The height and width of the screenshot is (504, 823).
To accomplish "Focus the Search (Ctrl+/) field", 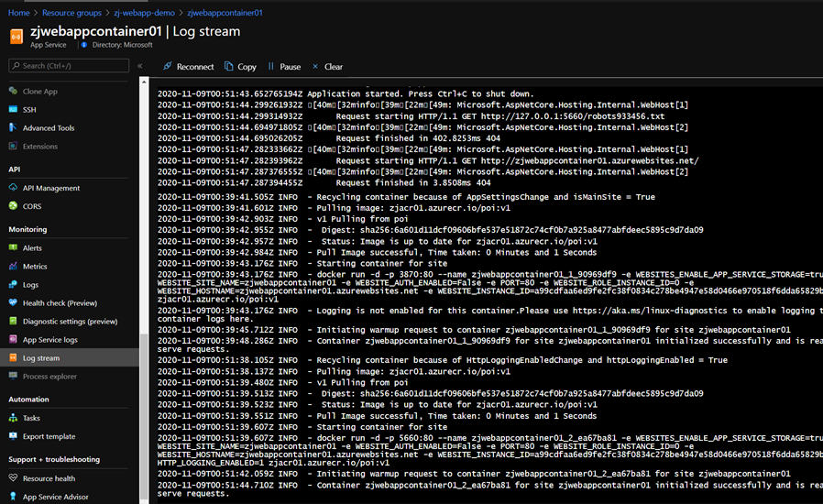I will [x=69, y=66].
